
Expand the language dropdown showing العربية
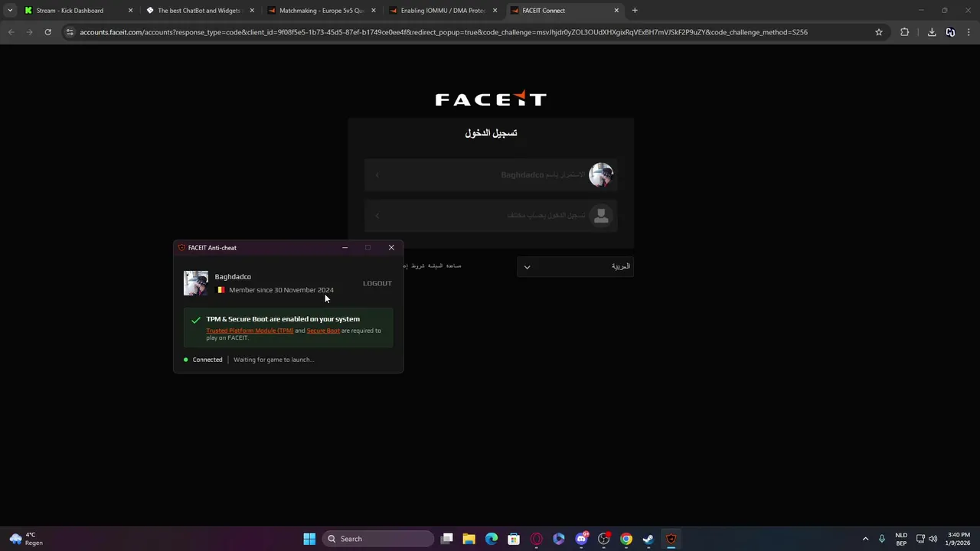coord(575,266)
